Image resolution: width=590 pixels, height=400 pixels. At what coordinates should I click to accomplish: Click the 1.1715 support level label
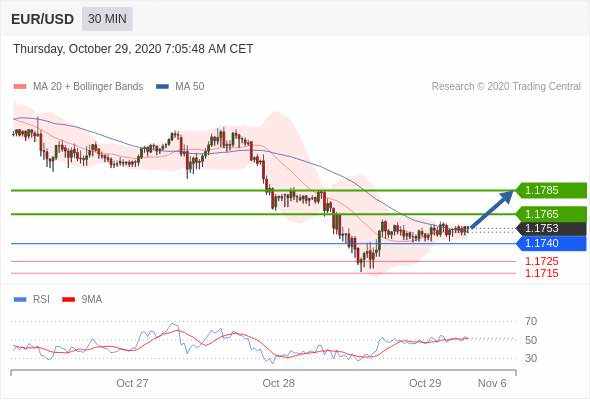click(x=542, y=273)
